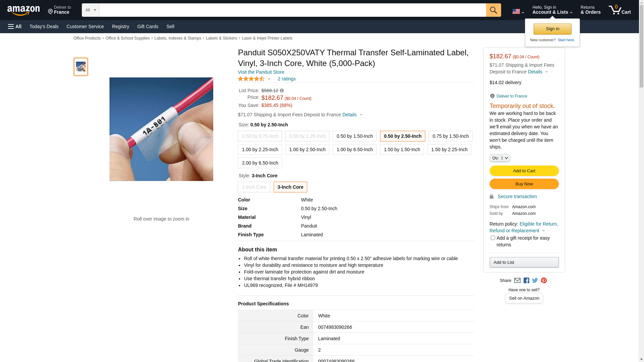
Task: Open Today's Deals in navigation bar
Action: pos(44,26)
